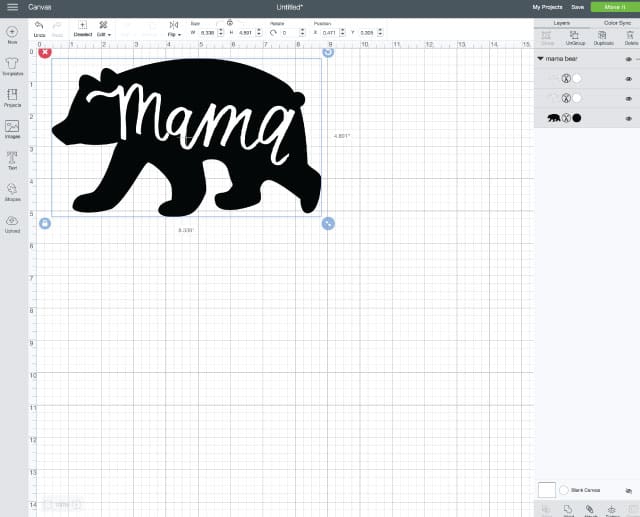Open My Projects
The height and width of the screenshot is (517, 640).
point(547,7)
